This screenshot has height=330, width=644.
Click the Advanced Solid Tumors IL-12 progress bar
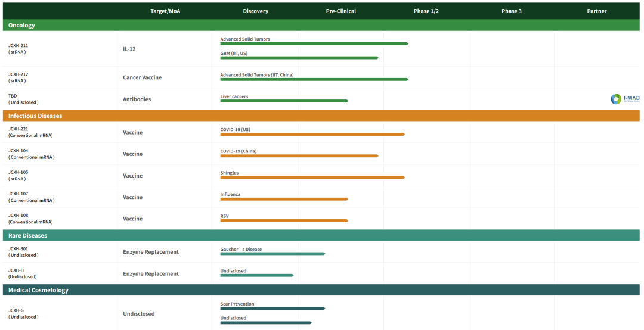314,43
